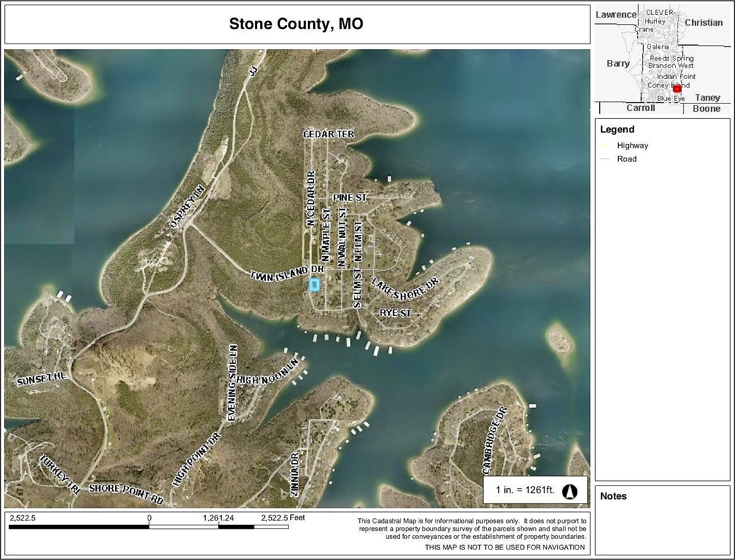This screenshot has height=560, width=735.
Task: Click the Highway line symbol in legend
Action: click(x=604, y=146)
